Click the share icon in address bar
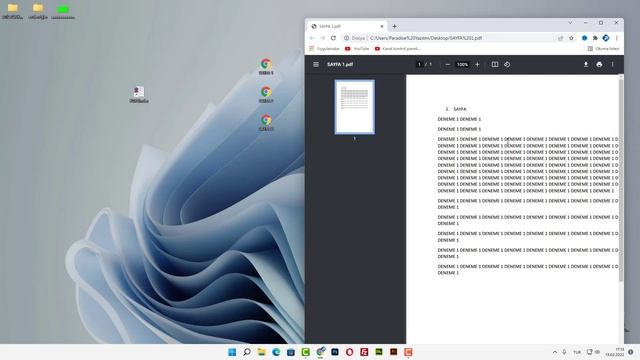 [561, 38]
